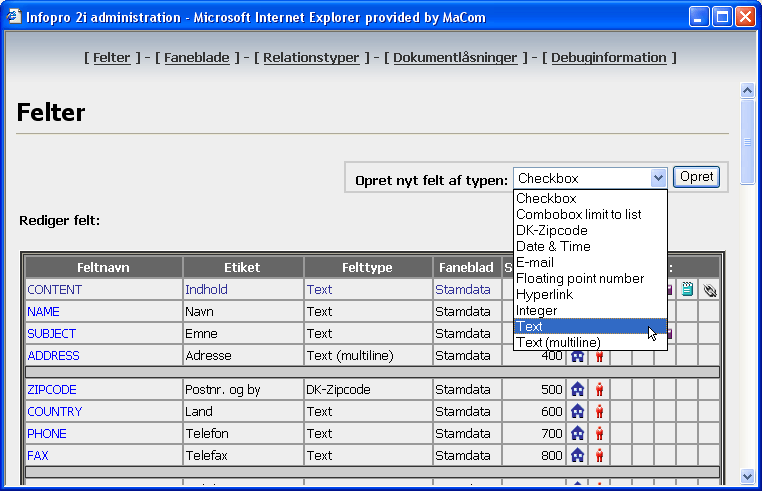Click the Navn label cell
The image size is (762, 491).
point(242,312)
